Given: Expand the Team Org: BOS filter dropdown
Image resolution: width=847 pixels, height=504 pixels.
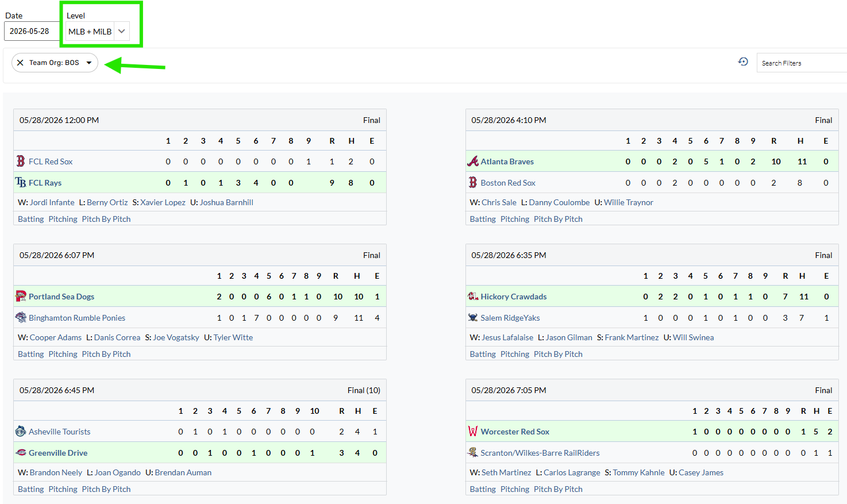Looking at the screenshot, I should coord(89,63).
